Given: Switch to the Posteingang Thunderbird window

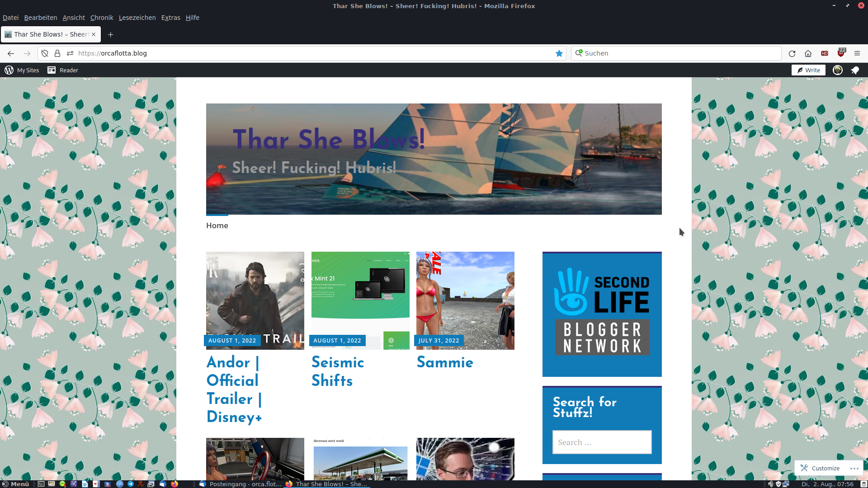Looking at the screenshot, I should point(241,484).
